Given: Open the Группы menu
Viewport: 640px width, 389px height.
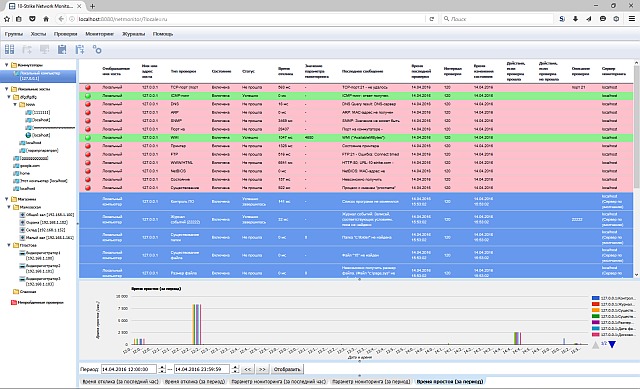Looking at the screenshot, I should [13, 34].
